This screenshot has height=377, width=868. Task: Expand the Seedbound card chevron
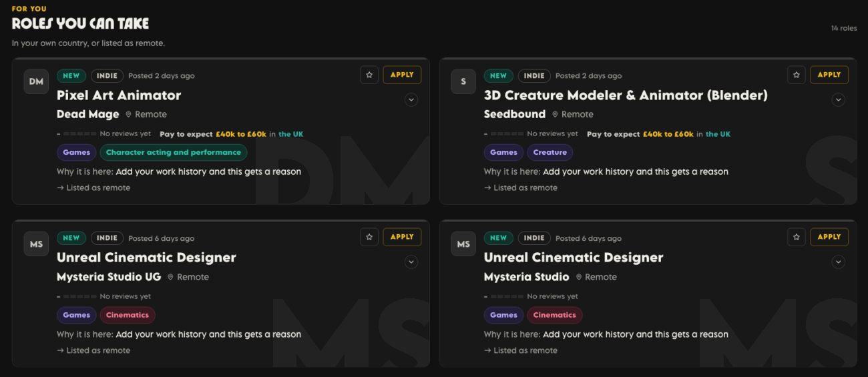(839, 99)
